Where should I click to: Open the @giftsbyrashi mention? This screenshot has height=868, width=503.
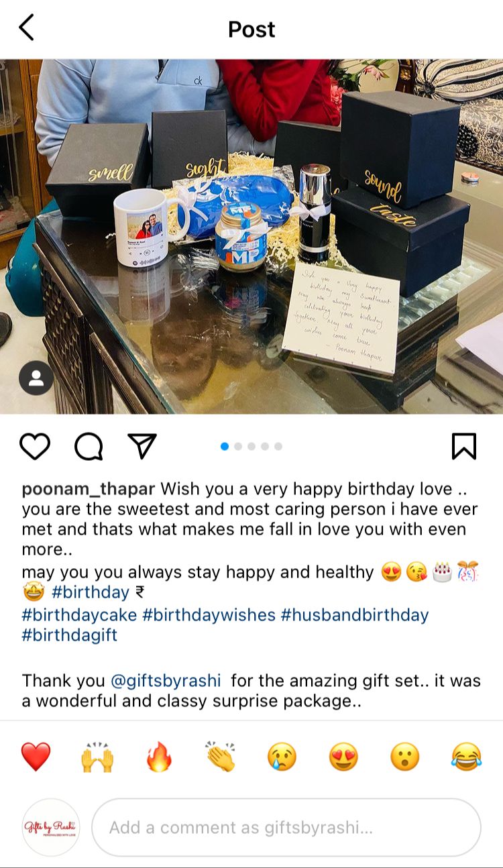point(166,681)
